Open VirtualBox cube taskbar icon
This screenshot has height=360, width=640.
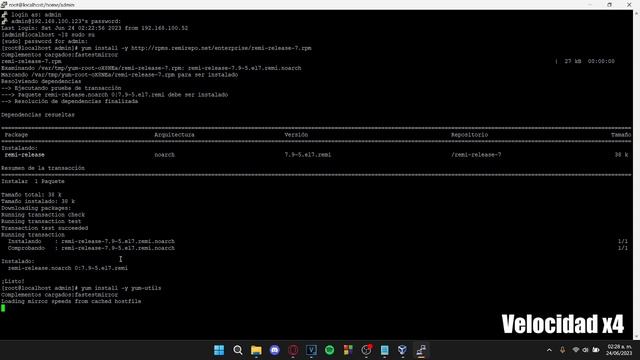(402, 350)
